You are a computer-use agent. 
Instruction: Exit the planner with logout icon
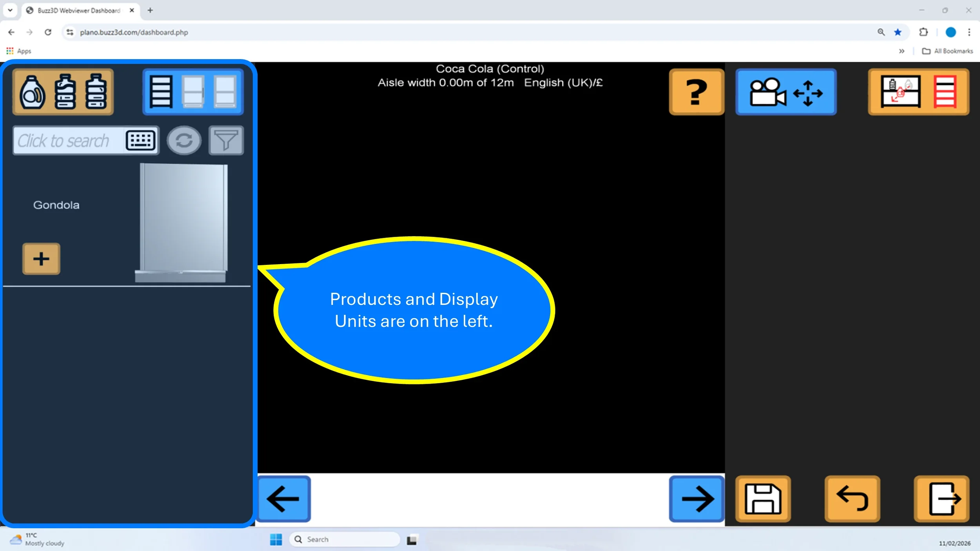click(x=941, y=498)
